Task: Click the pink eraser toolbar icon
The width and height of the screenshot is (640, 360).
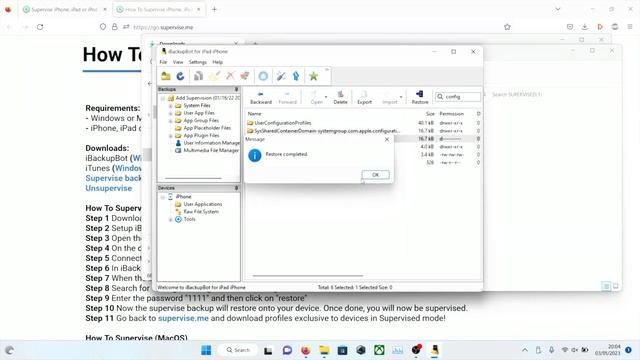Action: 245,76
